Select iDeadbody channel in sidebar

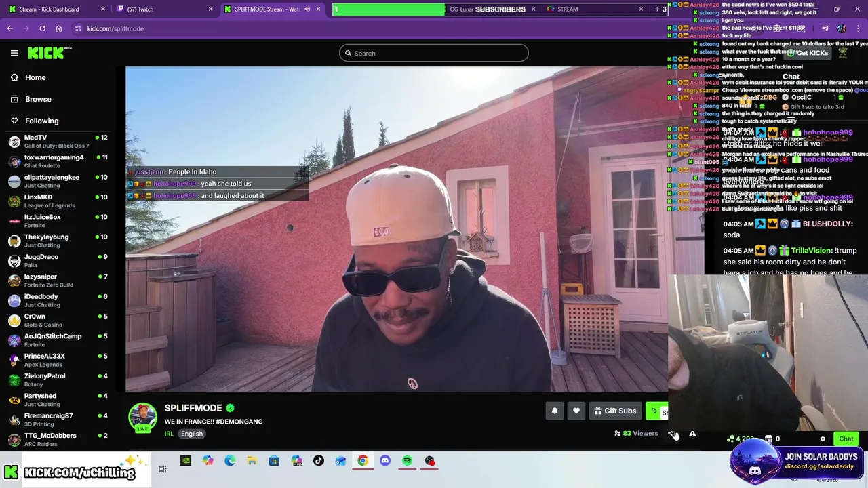click(x=58, y=300)
